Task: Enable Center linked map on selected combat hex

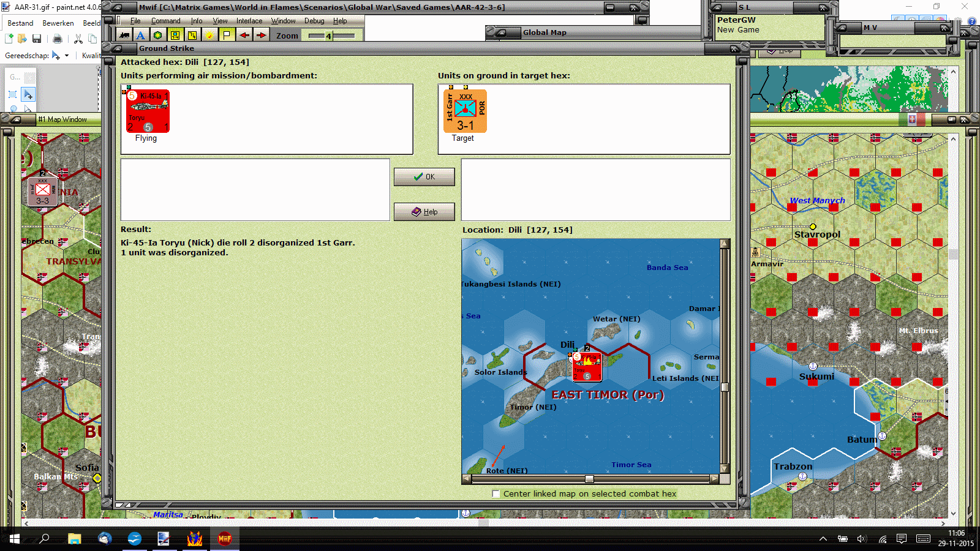Action: (x=496, y=493)
